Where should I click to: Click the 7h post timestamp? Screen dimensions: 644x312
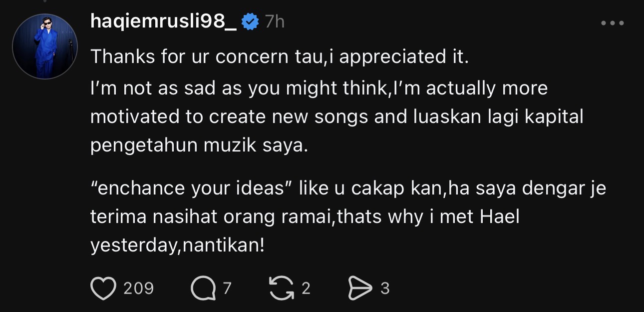click(x=275, y=21)
